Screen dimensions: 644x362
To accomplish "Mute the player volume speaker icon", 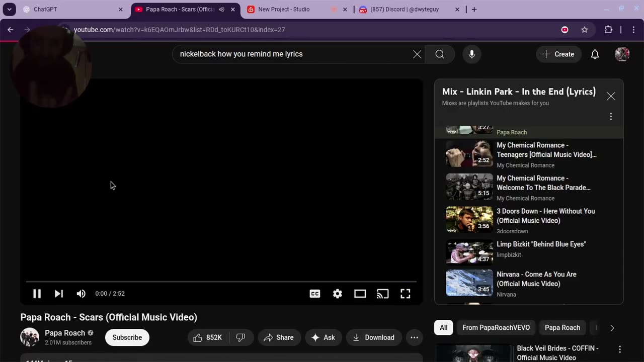I will [81, 294].
